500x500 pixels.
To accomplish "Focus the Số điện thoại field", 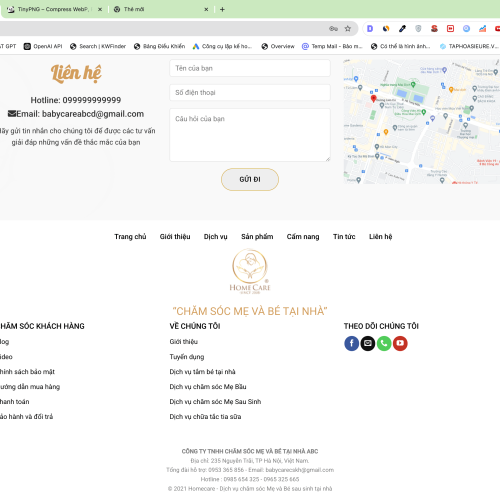I will pyautogui.click(x=250, y=92).
